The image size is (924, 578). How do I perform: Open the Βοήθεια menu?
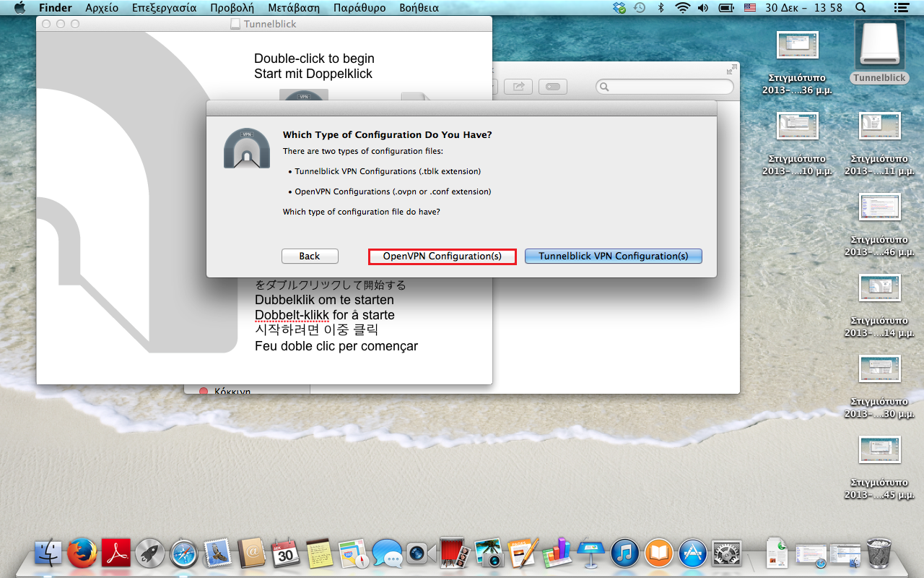click(x=419, y=8)
